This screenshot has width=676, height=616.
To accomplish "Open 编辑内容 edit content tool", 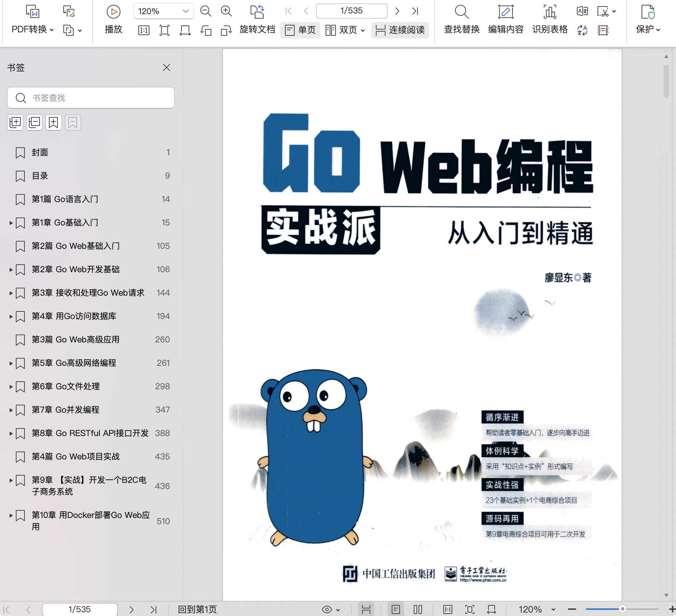I will [x=506, y=20].
